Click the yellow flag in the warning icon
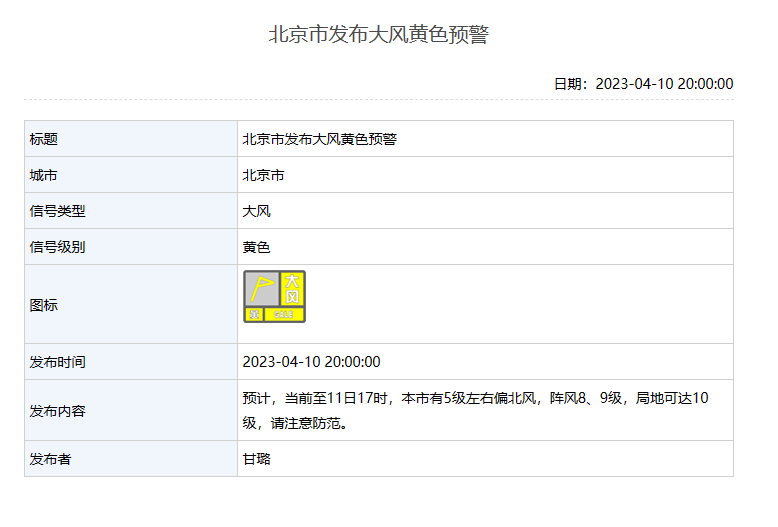 [x=261, y=289]
